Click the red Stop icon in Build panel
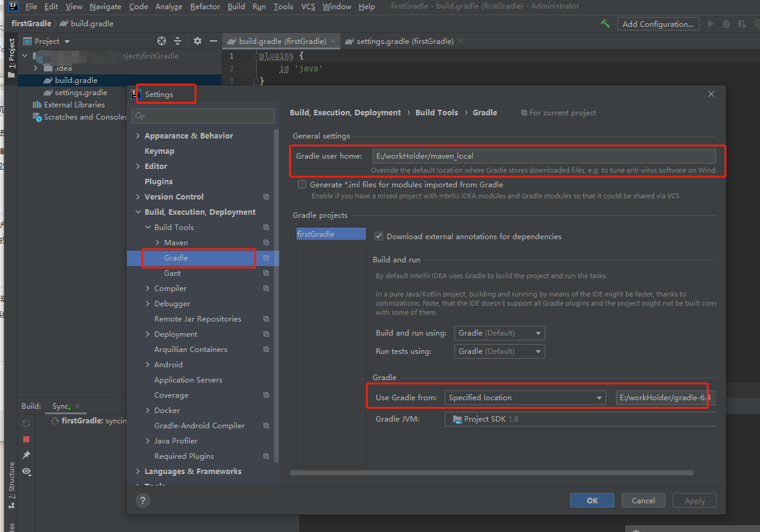Viewport: 760px width, 532px height. (x=26, y=439)
